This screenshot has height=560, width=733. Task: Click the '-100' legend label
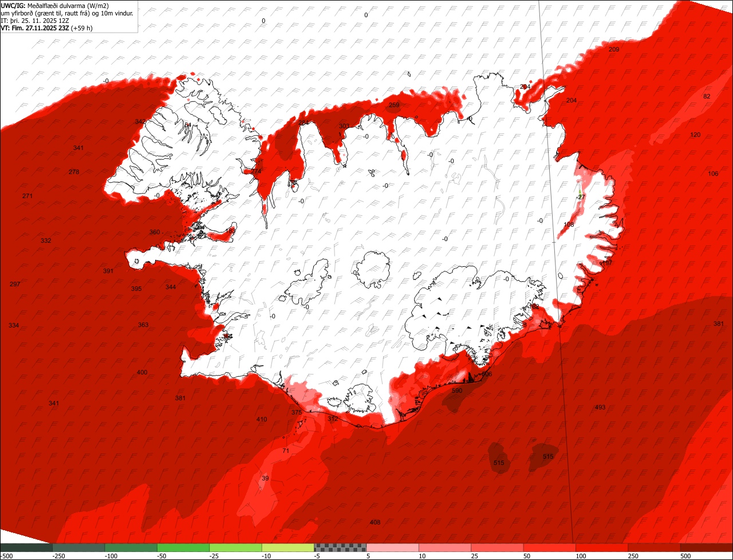[x=111, y=556]
